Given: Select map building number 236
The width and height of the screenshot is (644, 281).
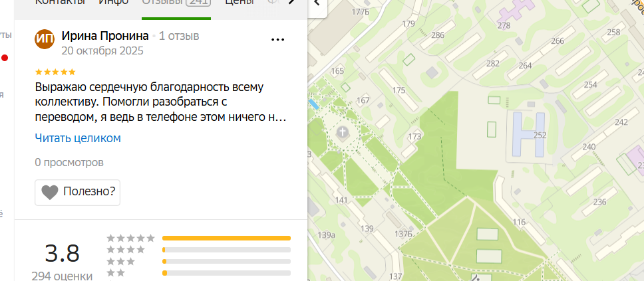Looking at the screenshot, I should tap(600, 201).
